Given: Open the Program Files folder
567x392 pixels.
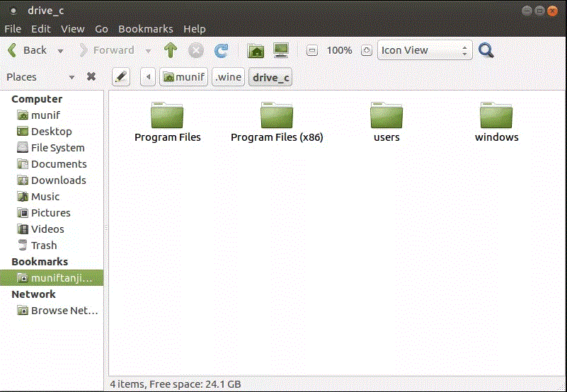Looking at the screenshot, I should click(168, 122).
